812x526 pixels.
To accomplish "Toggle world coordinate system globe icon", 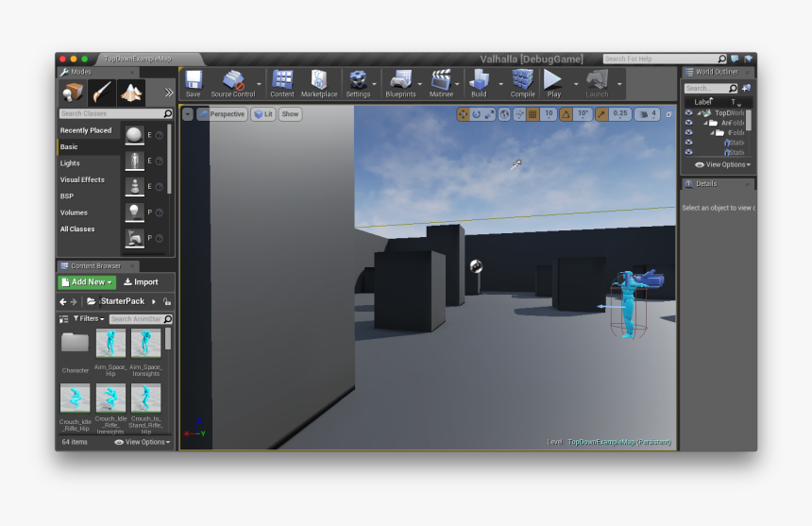I will coord(504,114).
